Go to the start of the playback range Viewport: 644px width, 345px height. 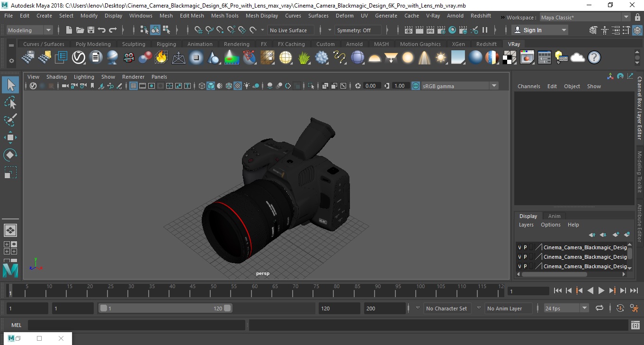tap(557, 291)
